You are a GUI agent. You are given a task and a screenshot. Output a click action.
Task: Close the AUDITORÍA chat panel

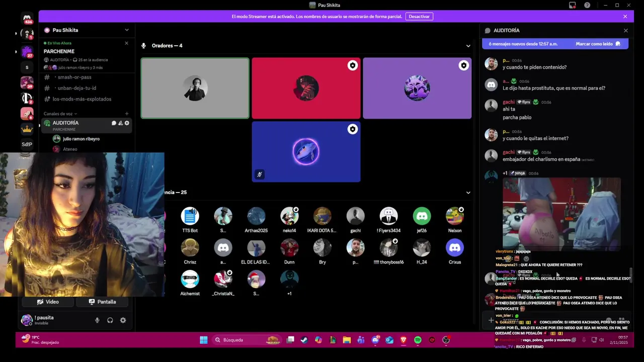(626, 31)
